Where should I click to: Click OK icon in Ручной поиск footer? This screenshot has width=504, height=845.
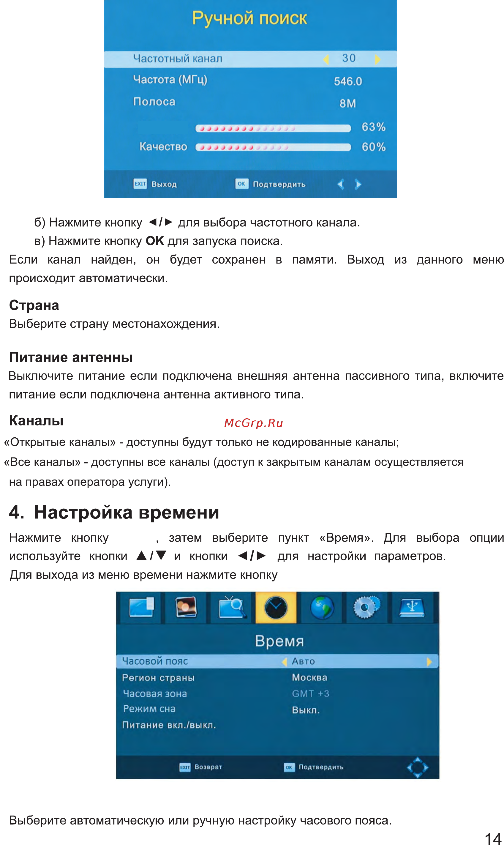point(241,184)
